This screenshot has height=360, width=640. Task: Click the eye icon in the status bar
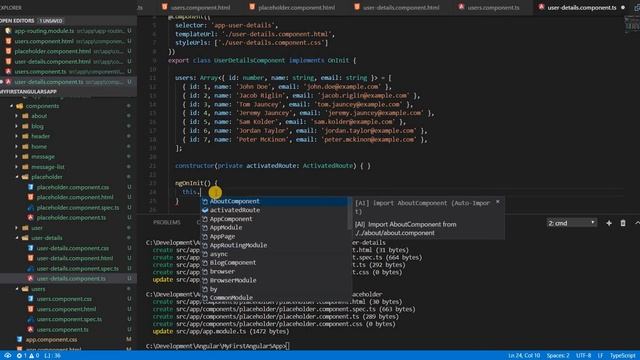coord(7,356)
